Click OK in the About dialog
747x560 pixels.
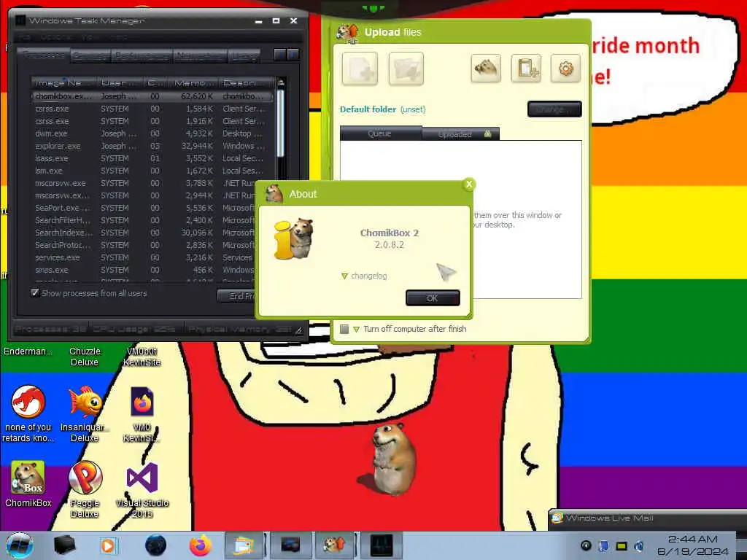(x=433, y=298)
